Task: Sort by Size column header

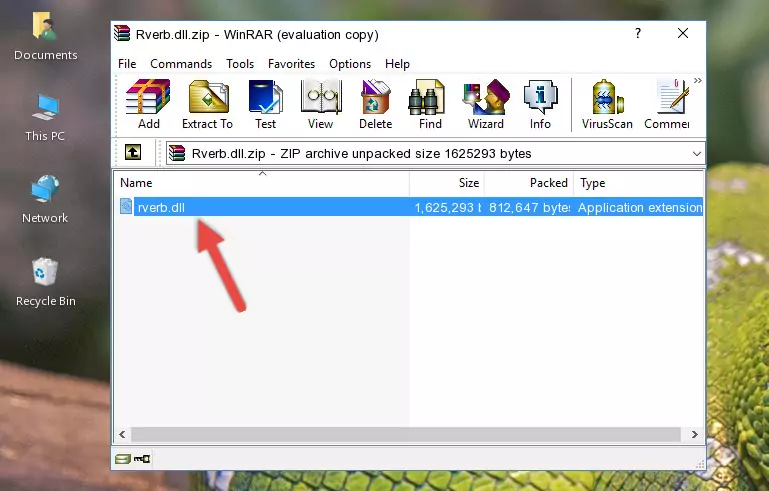Action: pyautogui.click(x=447, y=183)
